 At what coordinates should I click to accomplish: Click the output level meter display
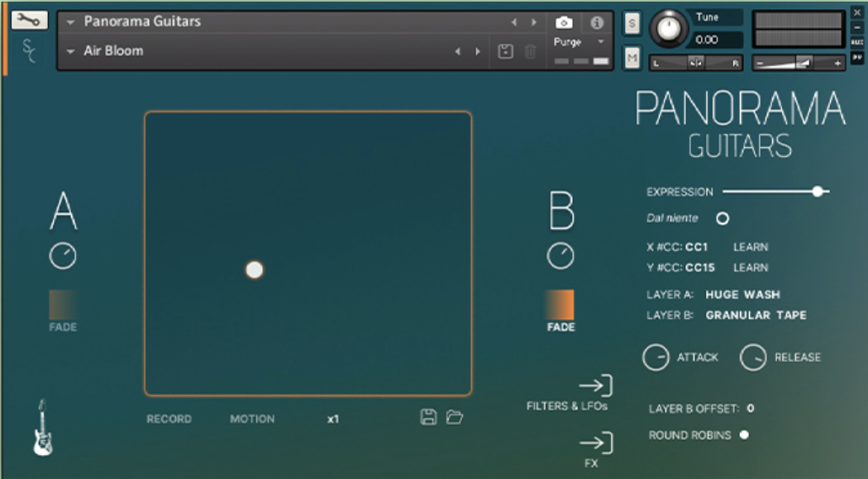click(x=799, y=29)
